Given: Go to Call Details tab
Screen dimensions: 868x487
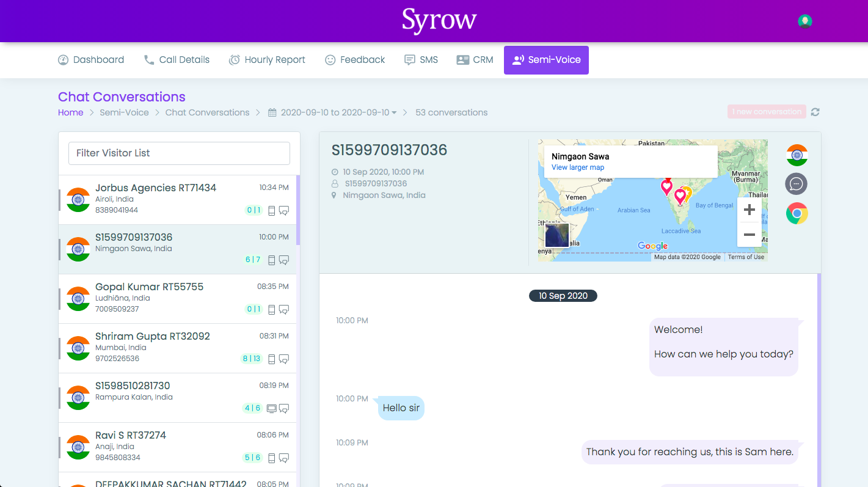Looking at the screenshot, I should click(177, 60).
